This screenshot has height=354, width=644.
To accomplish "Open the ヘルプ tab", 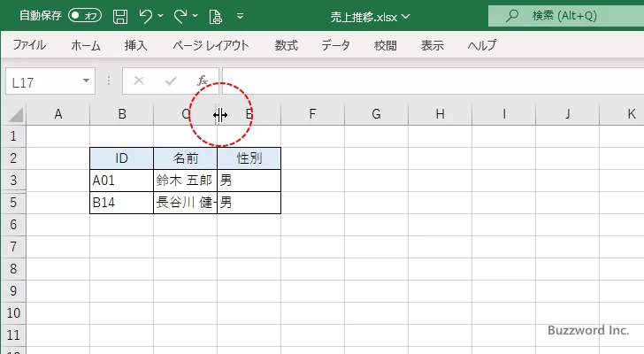I will (x=482, y=45).
